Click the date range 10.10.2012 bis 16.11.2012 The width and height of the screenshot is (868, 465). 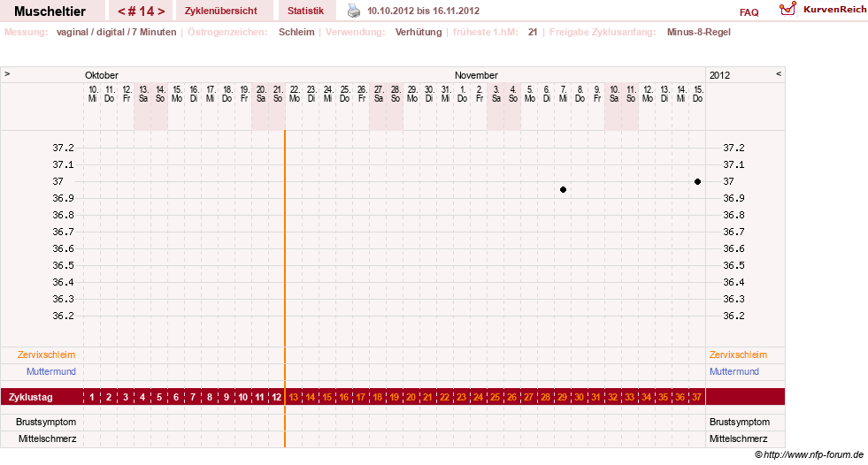coord(424,11)
